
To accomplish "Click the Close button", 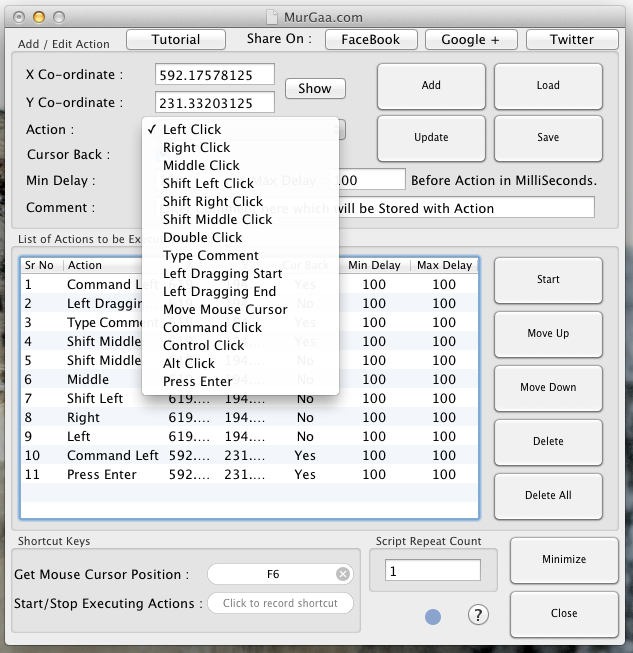I will pyautogui.click(x=564, y=614).
